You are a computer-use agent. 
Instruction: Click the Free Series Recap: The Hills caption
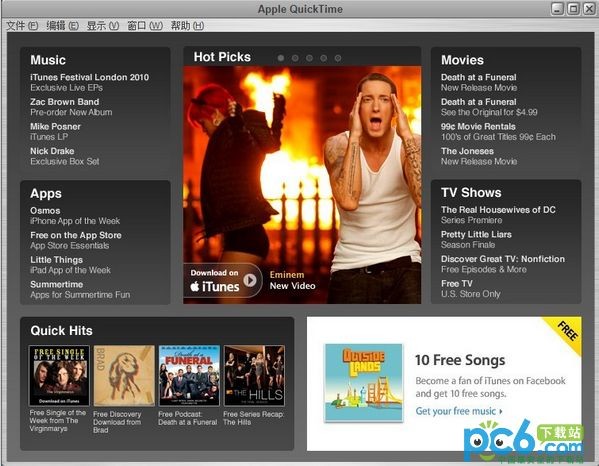253,418
